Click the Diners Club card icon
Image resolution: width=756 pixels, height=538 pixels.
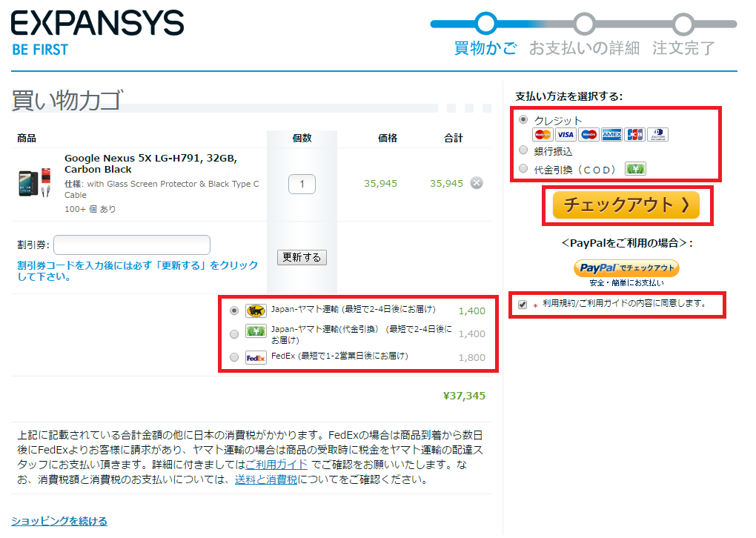point(657,135)
